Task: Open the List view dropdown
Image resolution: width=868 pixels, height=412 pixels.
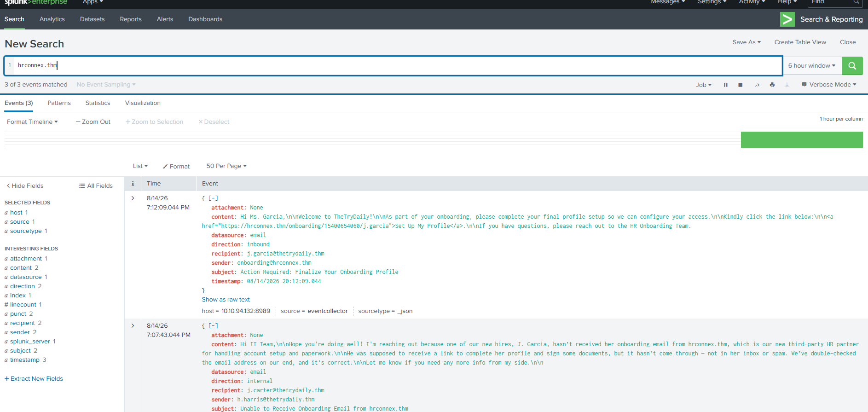Action: click(x=140, y=166)
